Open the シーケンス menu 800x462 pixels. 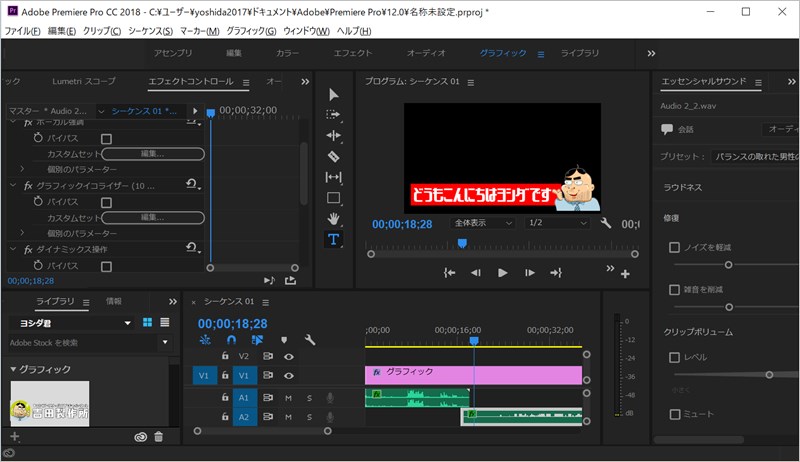(x=150, y=31)
